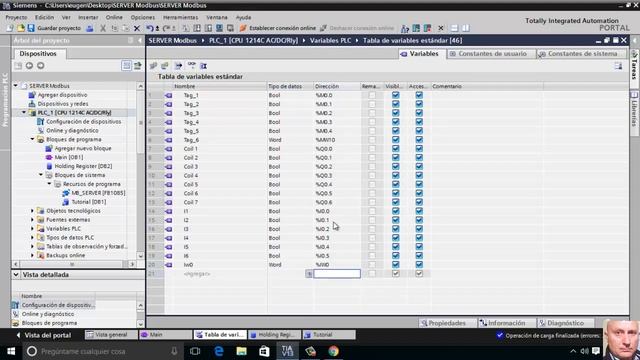Click the Accessible devices icon
640x360 pixels.
point(405,28)
